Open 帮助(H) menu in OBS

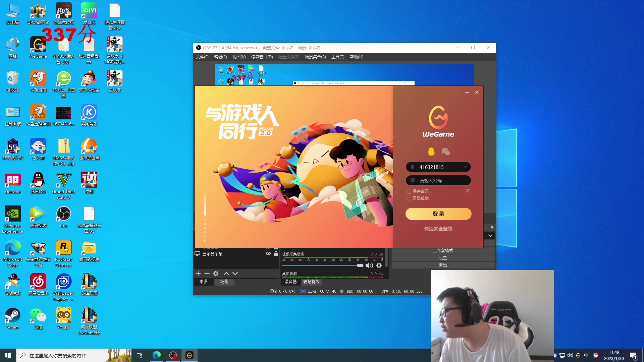pyautogui.click(x=357, y=57)
